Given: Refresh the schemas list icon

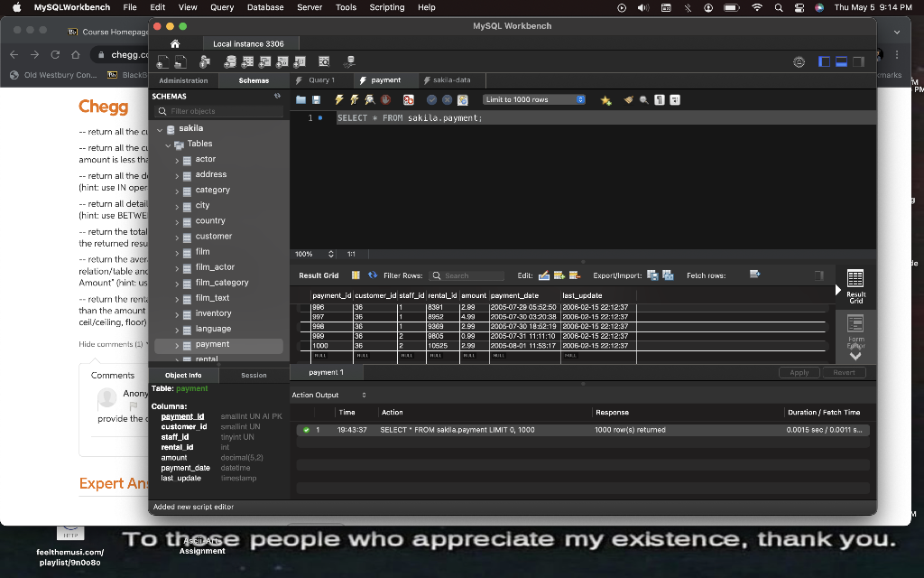Looking at the screenshot, I should click(277, 96).
